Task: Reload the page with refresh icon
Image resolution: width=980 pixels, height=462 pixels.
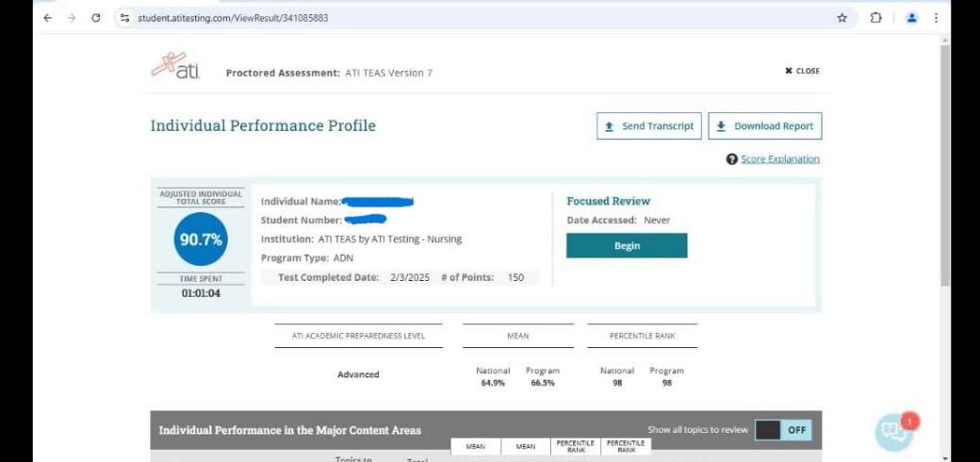Action: click(x=95, y=18)
